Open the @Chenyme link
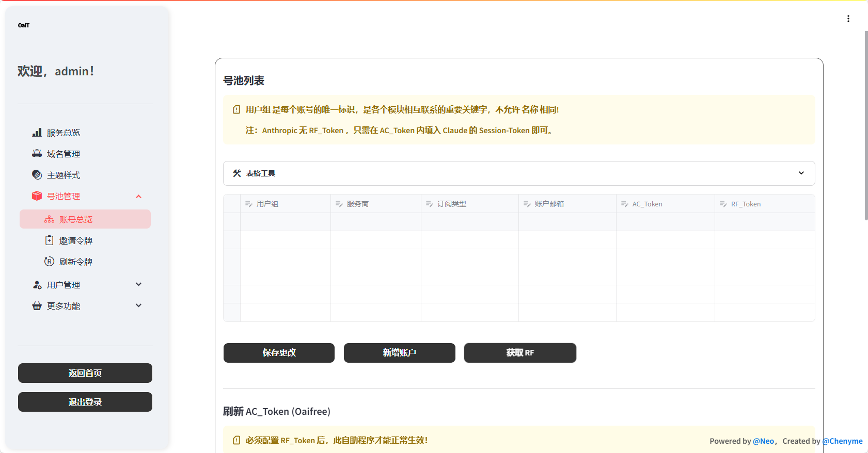Viewport: 868px width, 453px height. coord(843,441)
